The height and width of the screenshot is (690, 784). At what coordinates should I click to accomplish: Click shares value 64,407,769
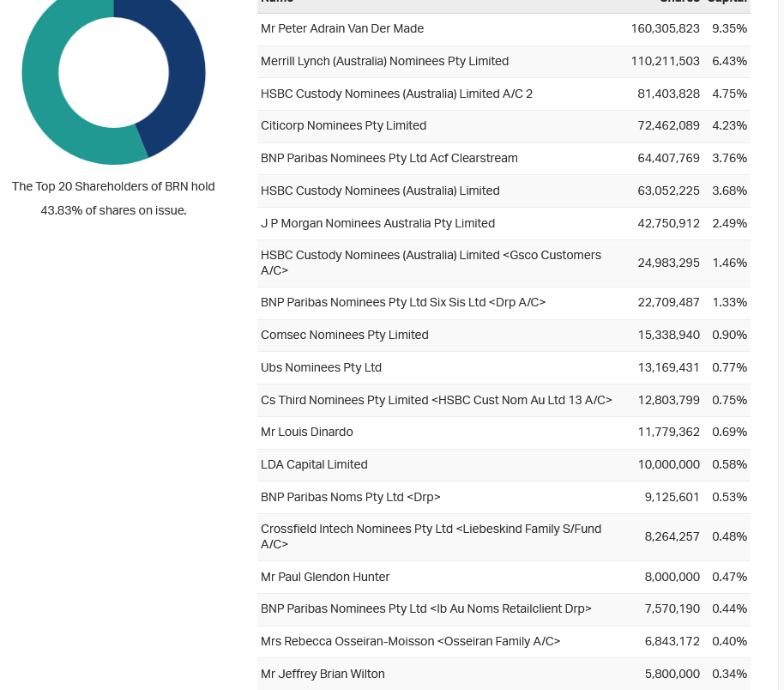click(668, 158)
